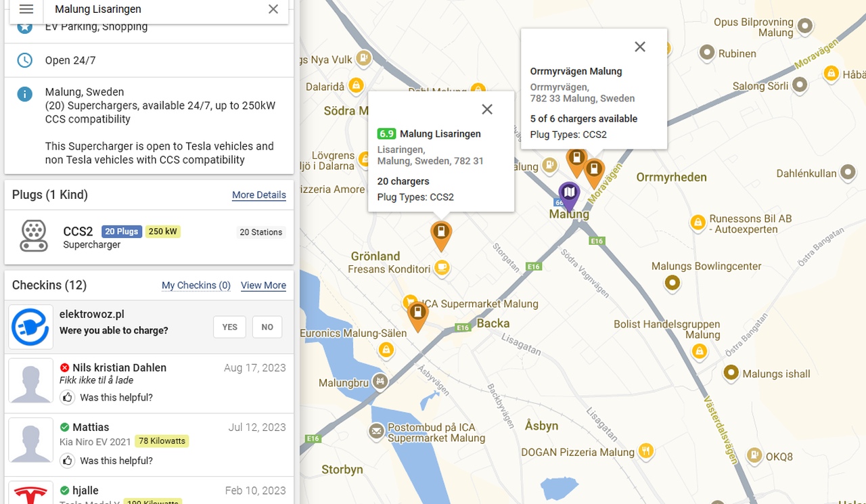This screenshot has height=504, width=866.
Task: Click the Dalaridå shopping marker
Action: pos(357,85)
